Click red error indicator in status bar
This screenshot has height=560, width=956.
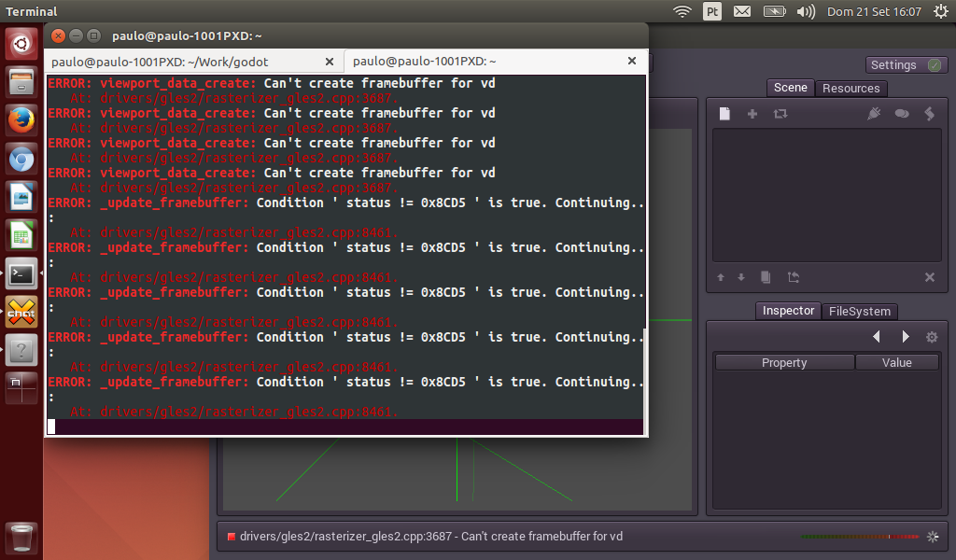[x=232, y=537]
